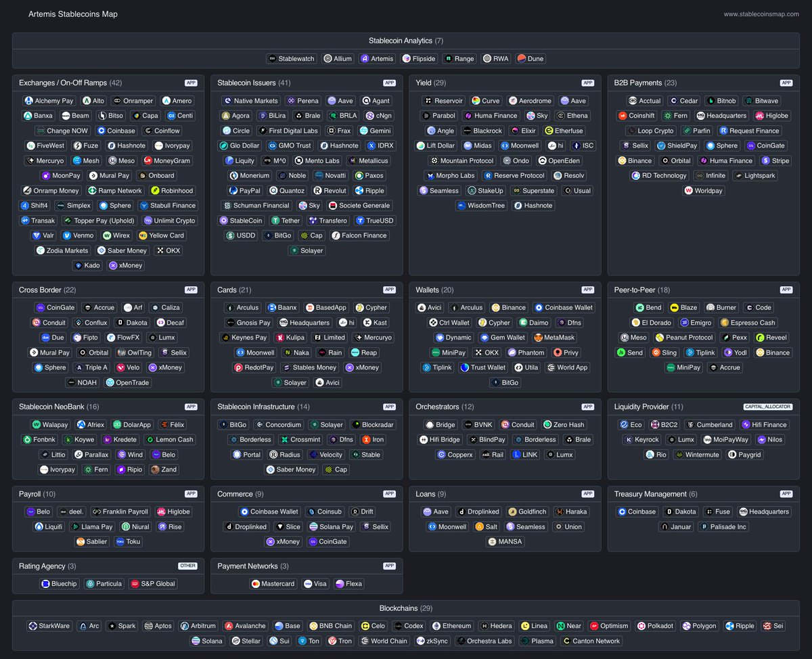Open the www.stablecoinsmap.com link
Screen dimensions: 812x659
(x=761, y=14)
